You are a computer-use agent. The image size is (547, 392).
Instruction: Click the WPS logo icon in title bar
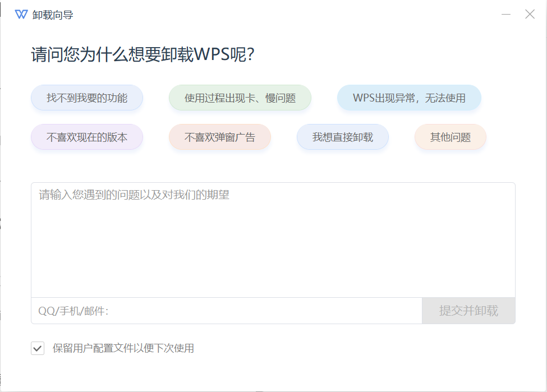[21, 14]
